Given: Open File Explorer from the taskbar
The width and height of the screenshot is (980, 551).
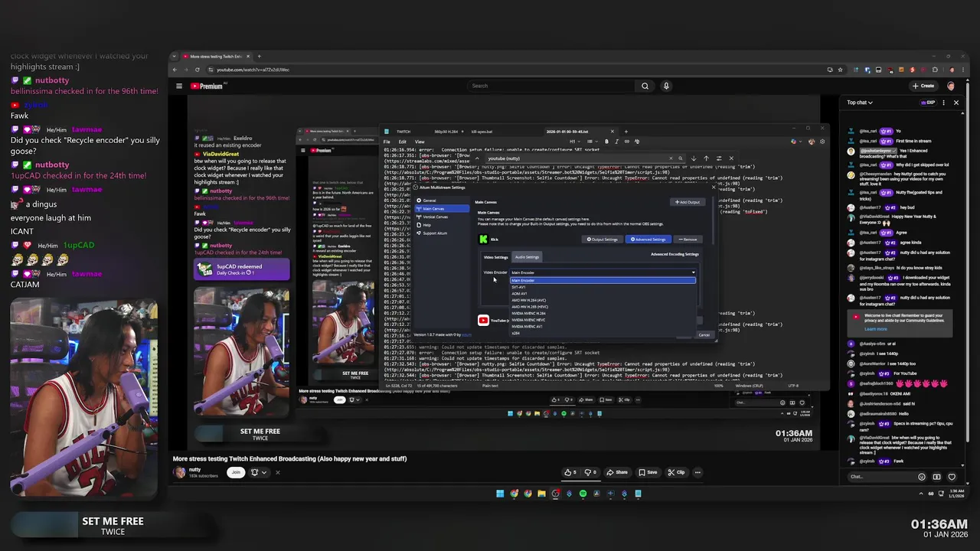Looking at the screenshot, I should [541, 494].
